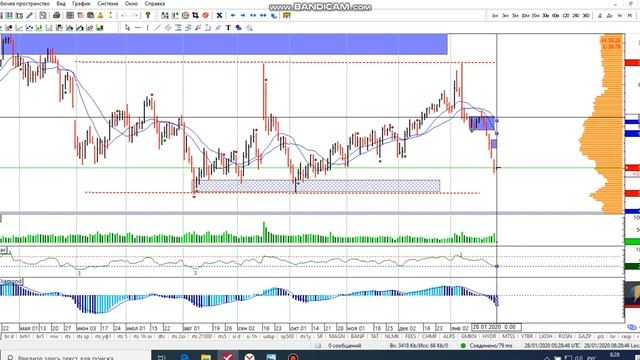Viewport: 640px width, 360px height.
Task: Switch to the VTBR chart tab
Action: (x=527, y=336)
